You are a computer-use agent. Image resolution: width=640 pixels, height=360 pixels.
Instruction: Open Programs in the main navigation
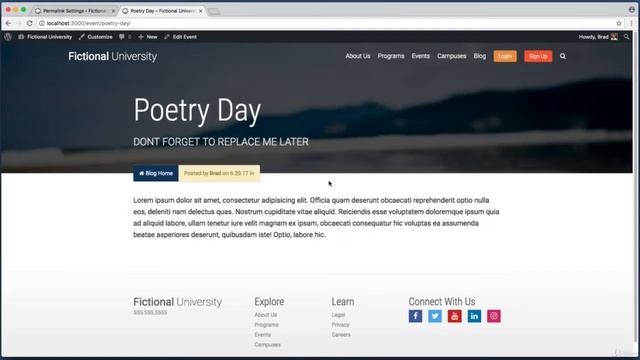391,56
